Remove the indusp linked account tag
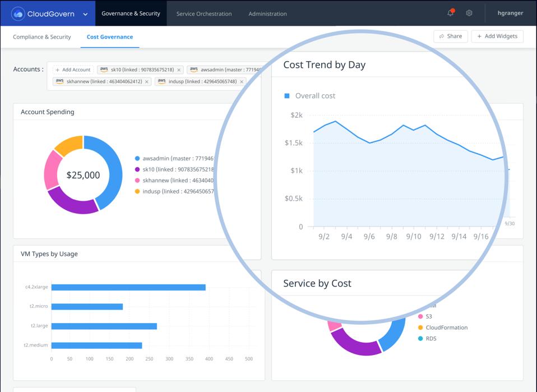The width and height of the screenshot is (537, 392). point(242,82)
